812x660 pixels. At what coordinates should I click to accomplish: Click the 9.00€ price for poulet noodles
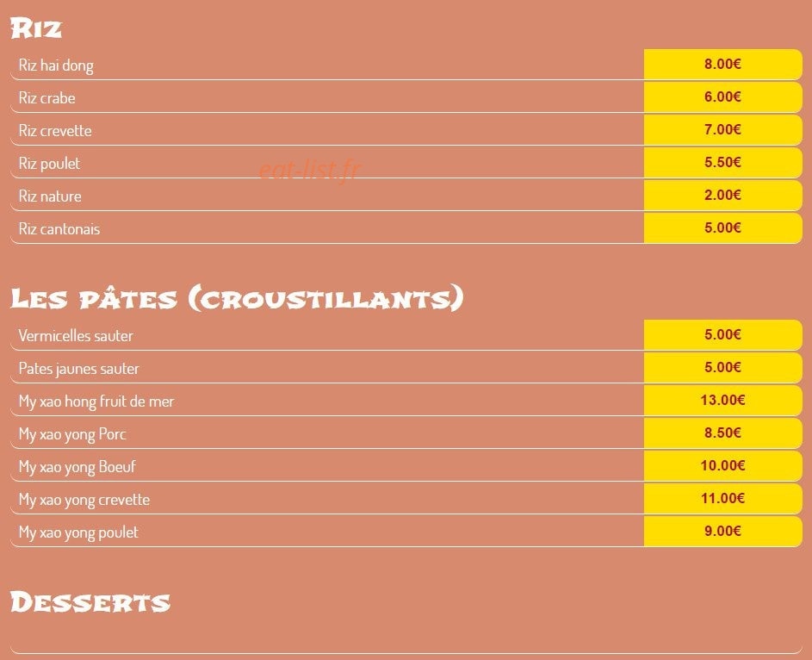tap(722, 531)
